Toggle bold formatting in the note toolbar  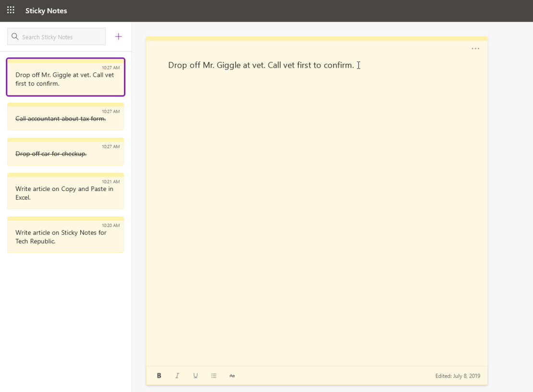159,376
